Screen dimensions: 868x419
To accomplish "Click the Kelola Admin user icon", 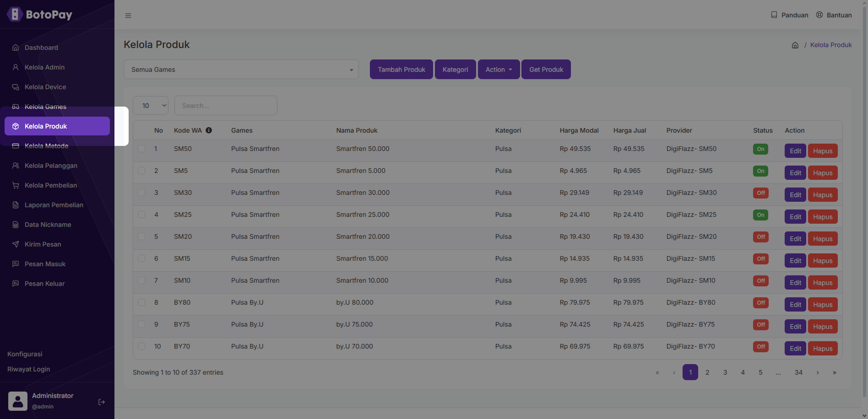I will (16, 67).
